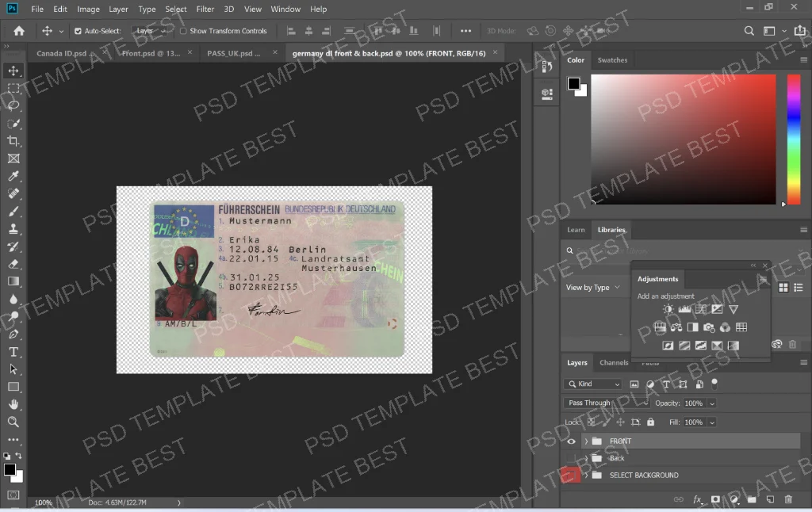Open the View by Type dropdown
Viewport: 812px width, 512px height.
pyautogui.click(x=592, y=288)
